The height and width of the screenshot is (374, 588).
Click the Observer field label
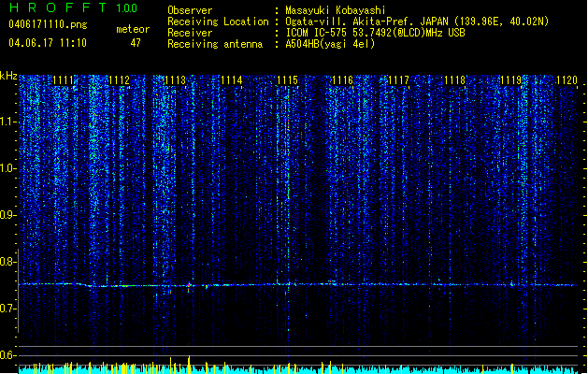click(190, 10)
